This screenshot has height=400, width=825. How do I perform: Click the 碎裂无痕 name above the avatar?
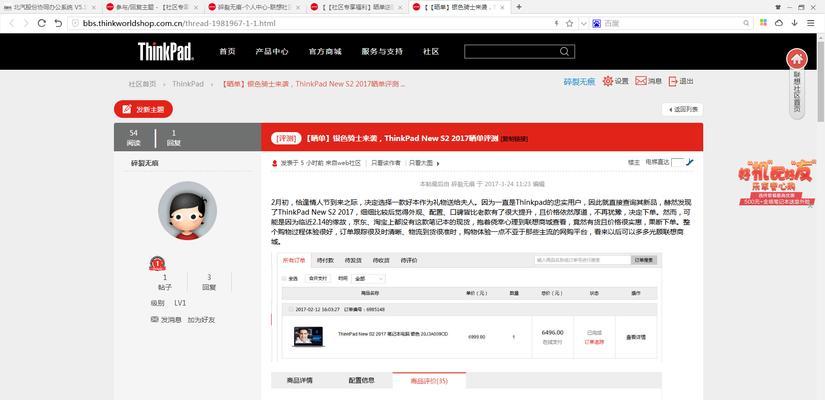(145, 163)
